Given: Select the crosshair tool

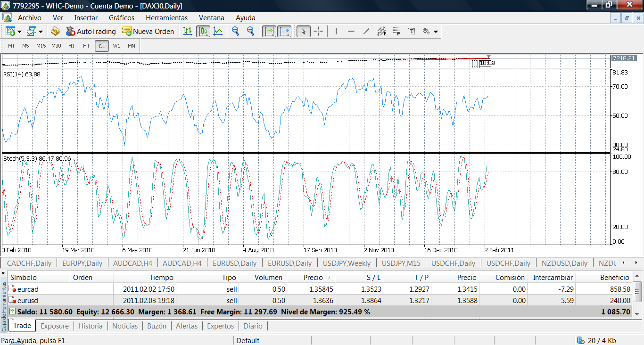Looking at the screenshot, I should point(319,31).
